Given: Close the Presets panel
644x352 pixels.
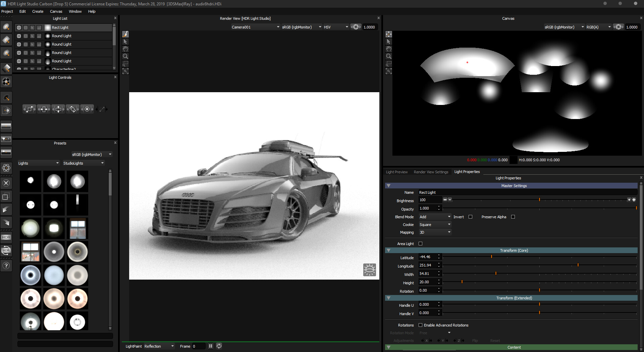Looking at the screenshot, I should coord(115,143).
